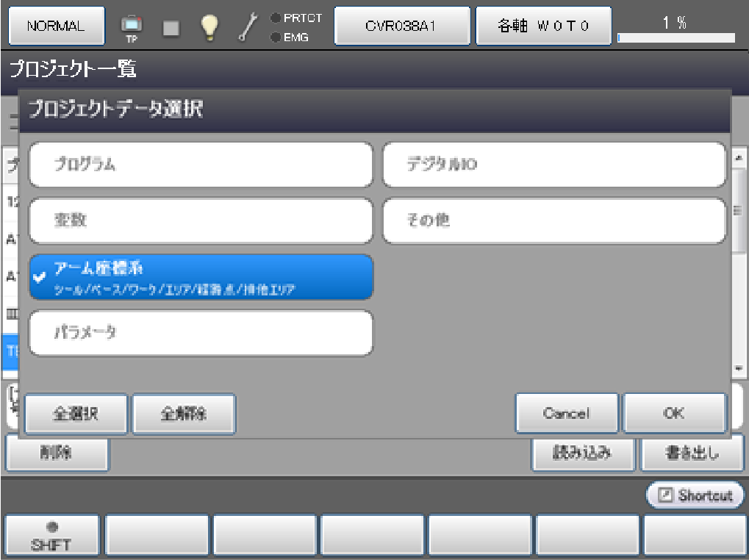The width and height of the screenshot is (749, 560).
Task: Confirm selection with OK button
Action: point(674,414)
